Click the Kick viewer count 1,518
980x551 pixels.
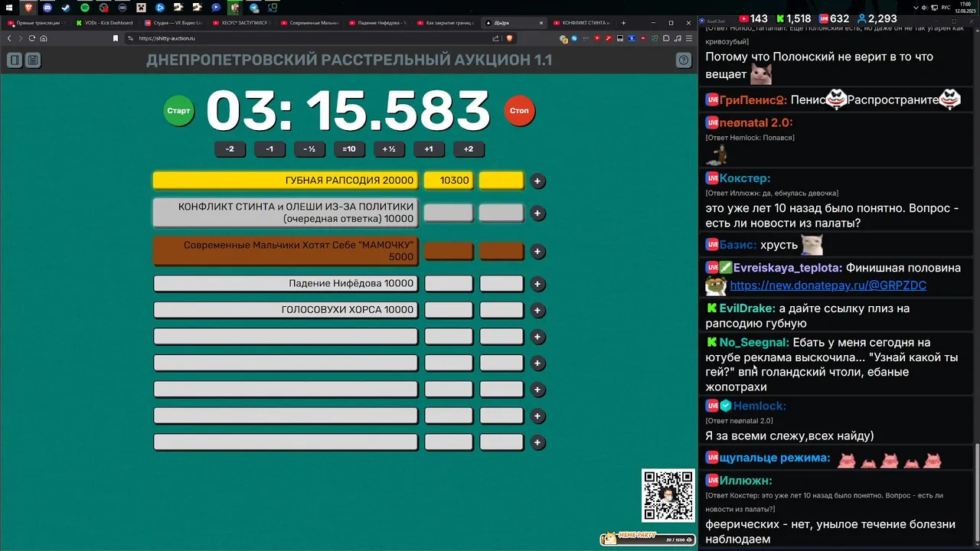tap(794, 19)
